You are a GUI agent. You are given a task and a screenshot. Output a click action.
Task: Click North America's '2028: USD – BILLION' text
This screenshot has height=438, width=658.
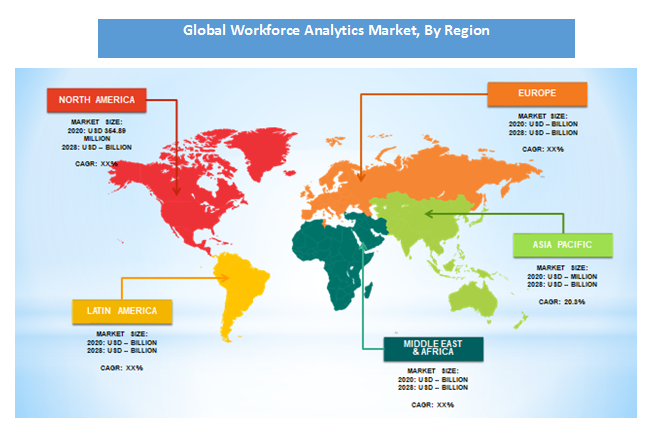(97, 148)
